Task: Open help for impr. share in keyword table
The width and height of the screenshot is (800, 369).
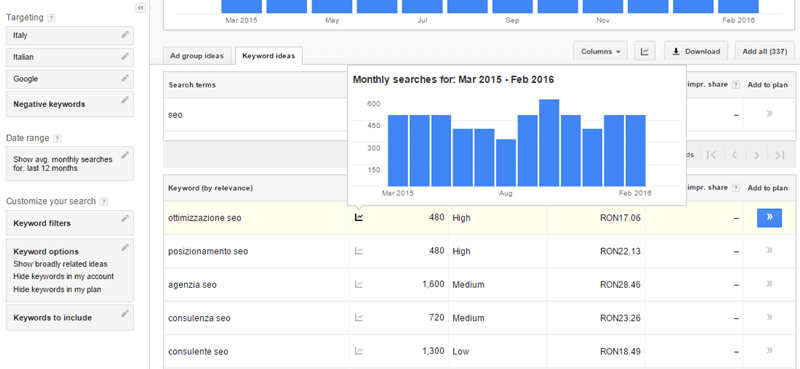Action: (x=735, y=188)
